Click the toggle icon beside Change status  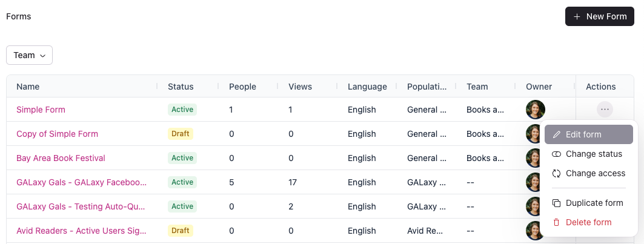click(x=556, y=154)
